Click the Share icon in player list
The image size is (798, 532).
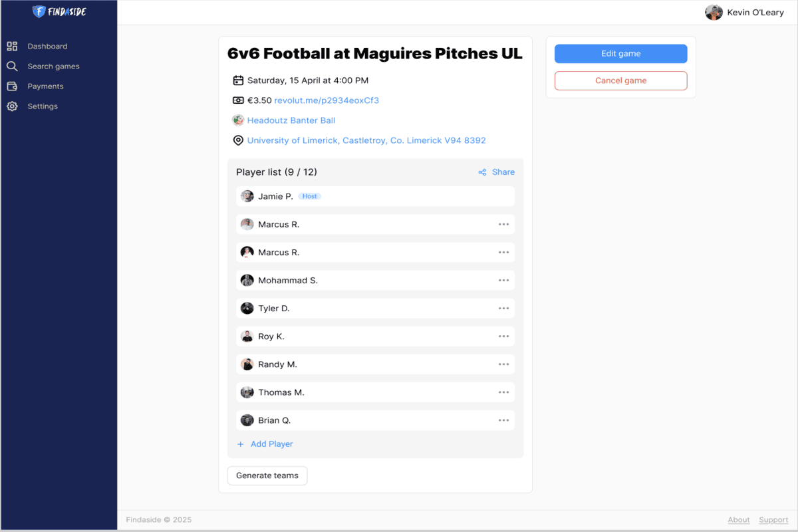click(482, 172)
